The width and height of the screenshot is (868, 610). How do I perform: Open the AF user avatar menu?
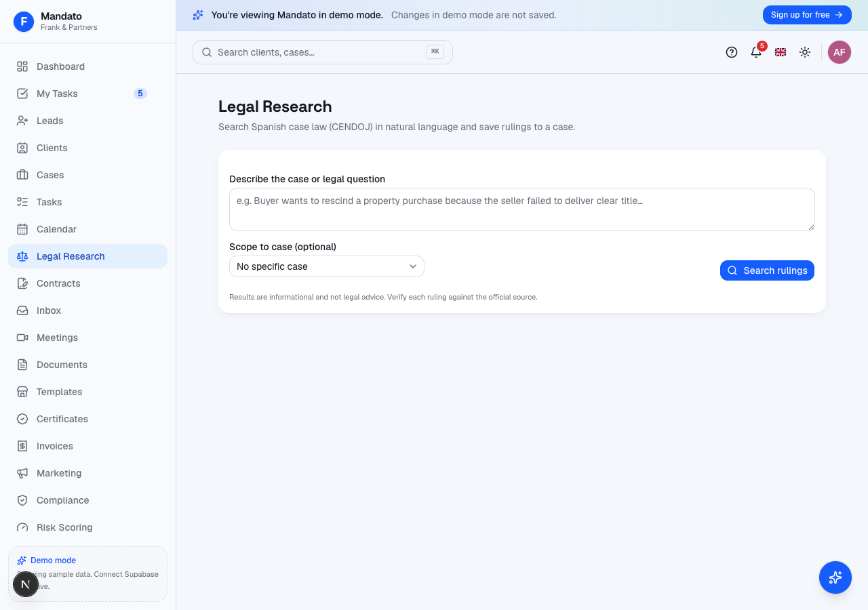(x=840, y=52)
